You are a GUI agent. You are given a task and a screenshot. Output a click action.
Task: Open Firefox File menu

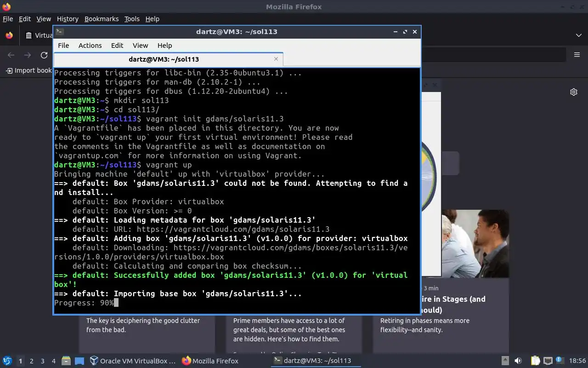pos(8,19)
